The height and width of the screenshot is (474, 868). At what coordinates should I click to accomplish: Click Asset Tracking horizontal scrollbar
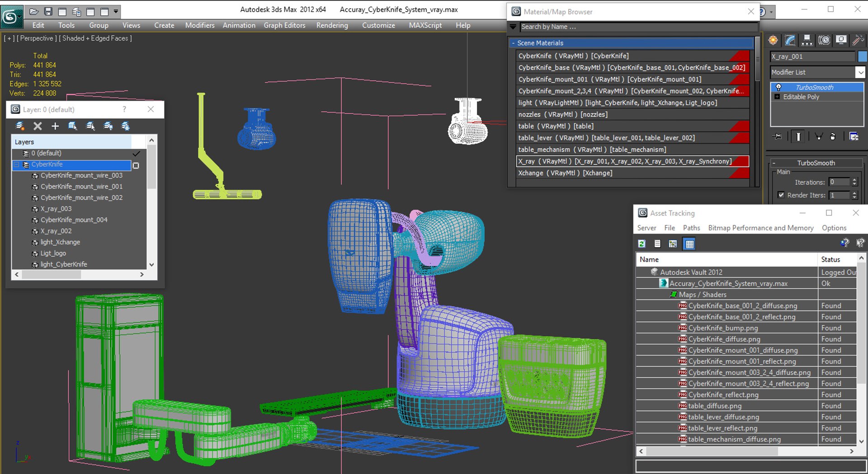pos(746,451)
